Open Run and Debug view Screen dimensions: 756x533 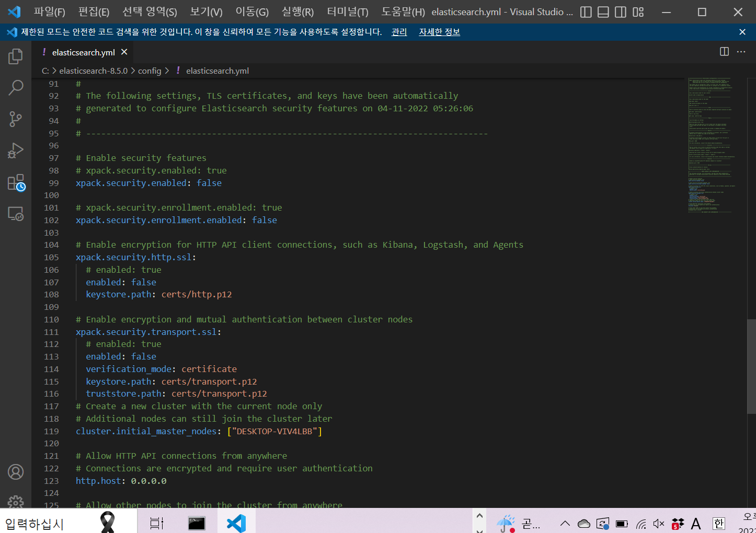(x=16, y=151)
